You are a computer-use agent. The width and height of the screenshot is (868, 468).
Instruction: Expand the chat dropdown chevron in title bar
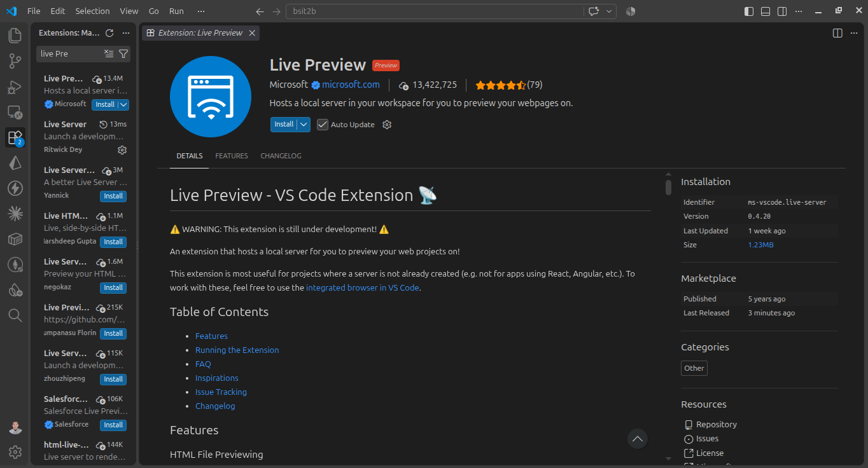[610, 11]
